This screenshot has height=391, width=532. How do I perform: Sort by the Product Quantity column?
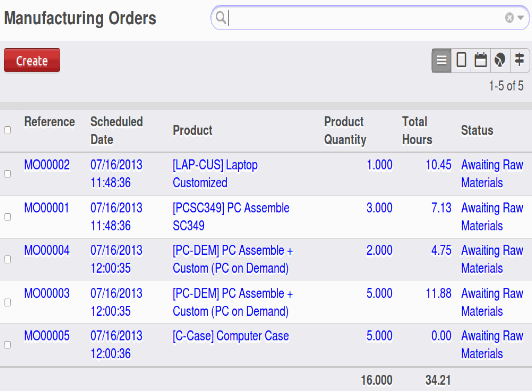point(345,131)
